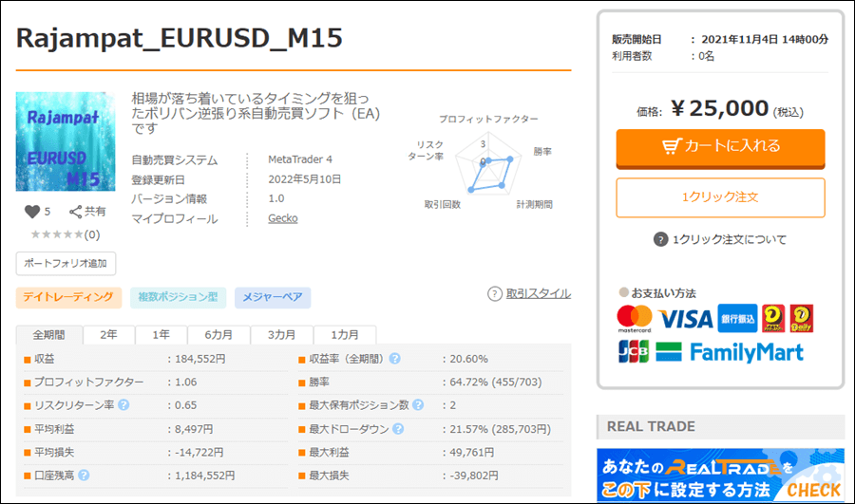Show the 3カ月 period tab
This screenshot has width=855, height=504.
283,335
